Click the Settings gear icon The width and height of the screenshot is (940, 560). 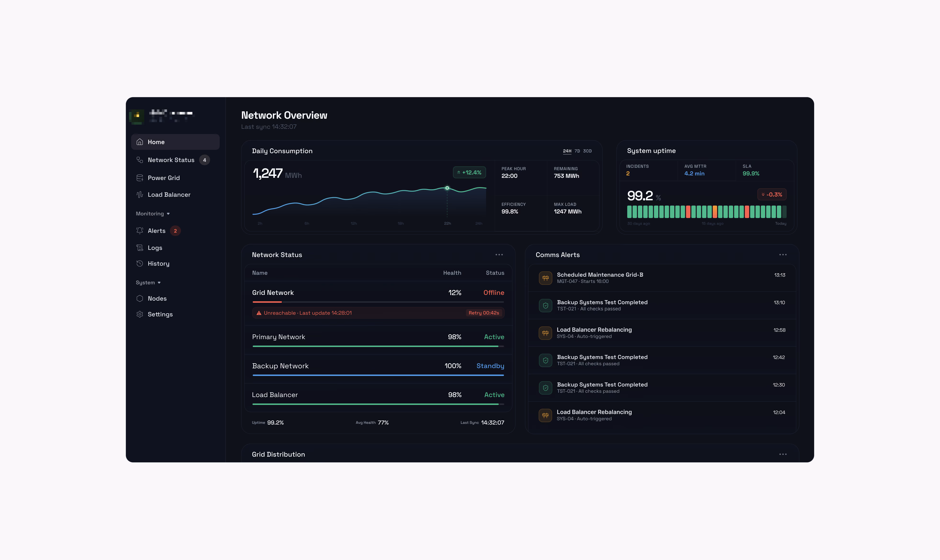pos(140,314)
